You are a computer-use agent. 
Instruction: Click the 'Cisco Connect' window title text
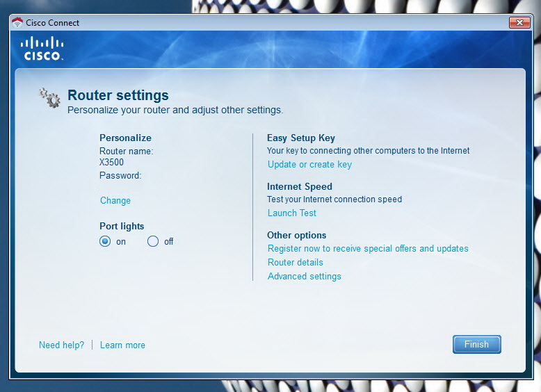pyautogui.click(x=52, y=23)
